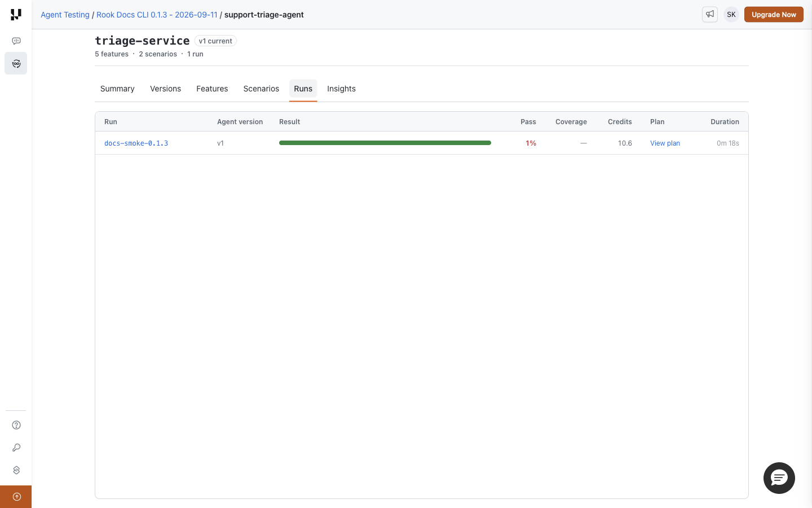Click the v1 current version badge
The height and width of the screenshot is (508, 812).
(215, 41)
